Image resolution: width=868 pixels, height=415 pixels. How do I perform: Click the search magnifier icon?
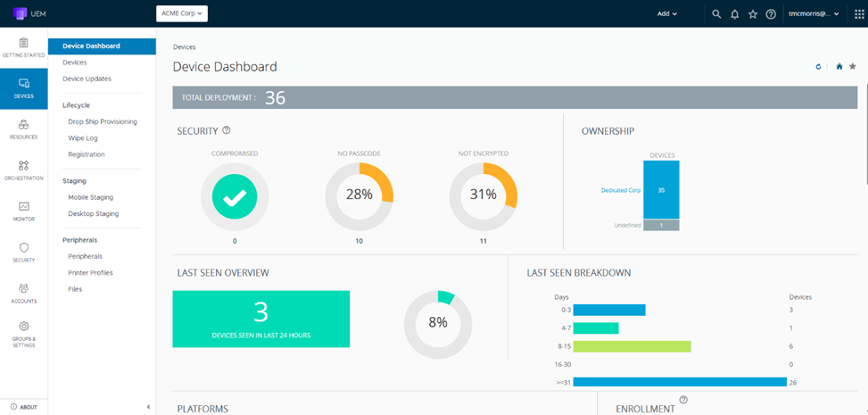pyautogui.click(x=716, y=14)
